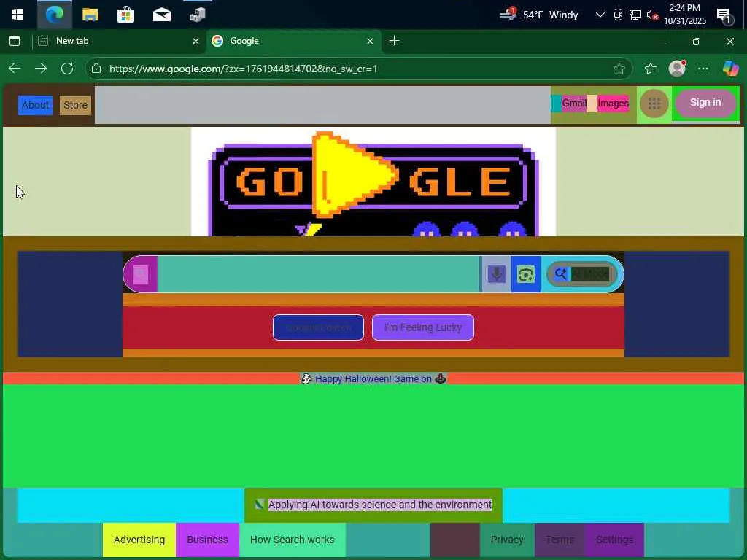Image resolution: width=747 pixels, height=560 pixels.
Task: Click the Sign in button
Action: pos(705,103)
